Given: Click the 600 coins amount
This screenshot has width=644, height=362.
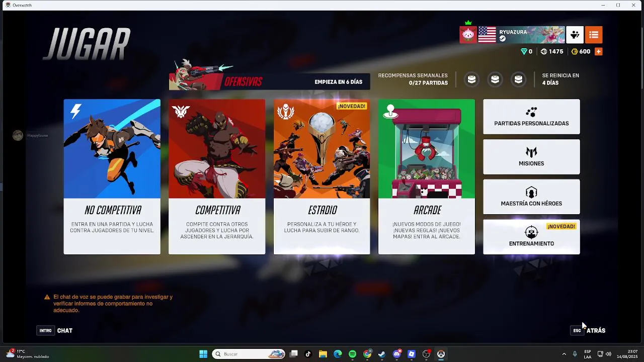Looking at the screenshot, I should (585, 51).
